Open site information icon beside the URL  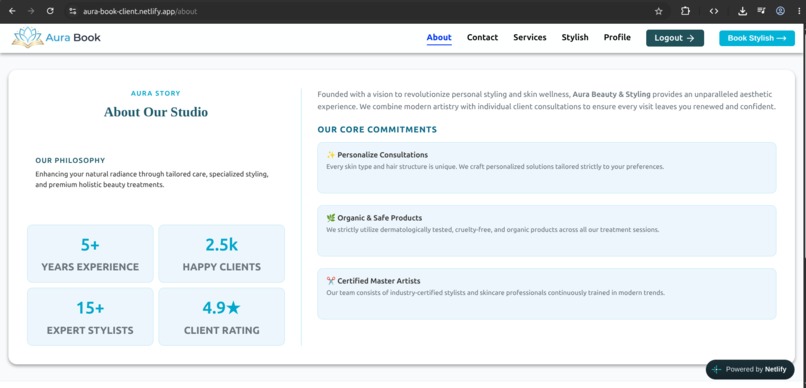click(x=72, y=11)
